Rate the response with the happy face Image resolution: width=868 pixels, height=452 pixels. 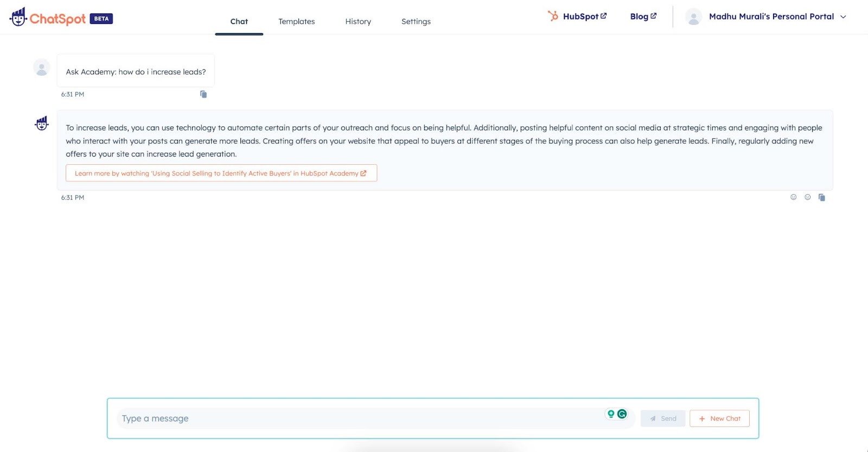pyautogui.click(x=794, y=197)
